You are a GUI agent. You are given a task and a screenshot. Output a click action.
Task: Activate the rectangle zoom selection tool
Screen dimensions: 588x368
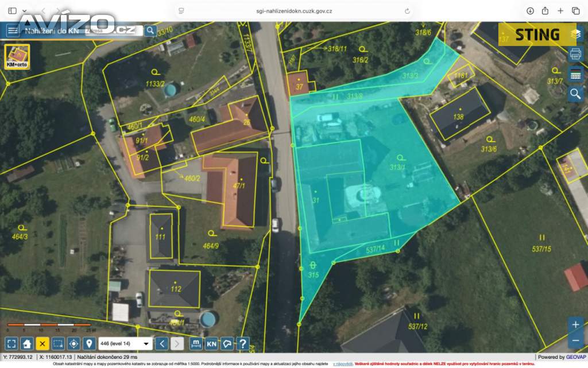coord(58,343)
